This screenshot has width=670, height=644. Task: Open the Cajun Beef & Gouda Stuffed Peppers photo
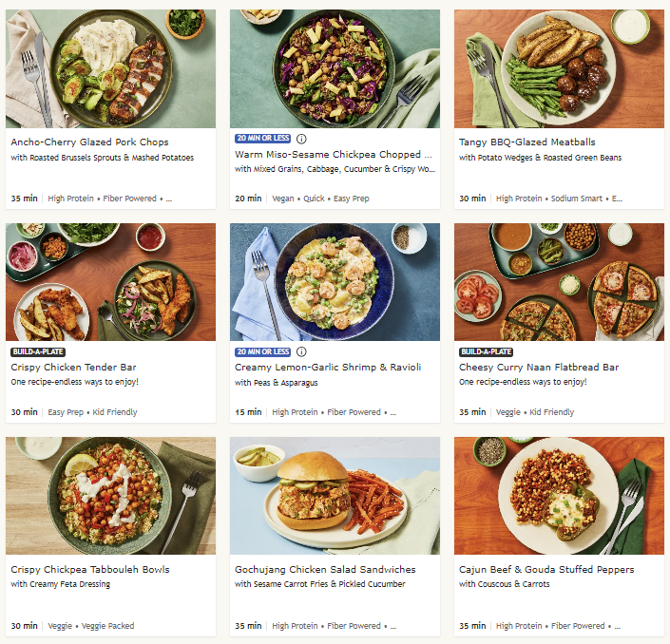click(559, 496)
